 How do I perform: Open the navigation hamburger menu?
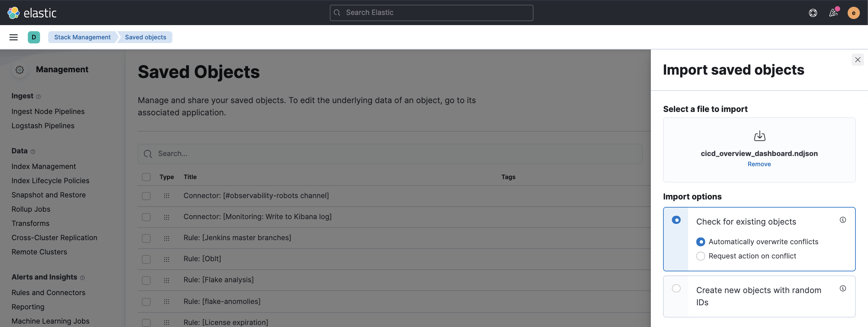point(13,37)
